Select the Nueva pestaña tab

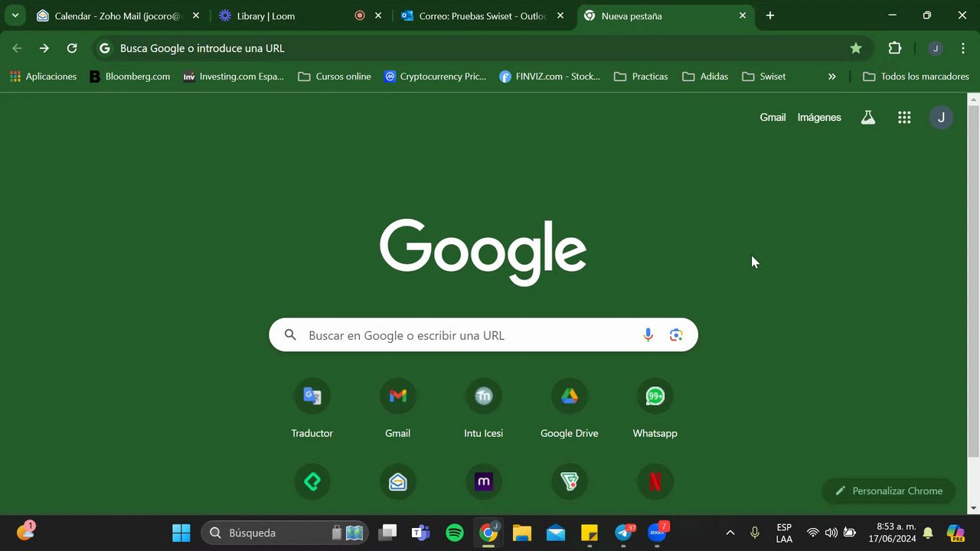coord(665,16)
